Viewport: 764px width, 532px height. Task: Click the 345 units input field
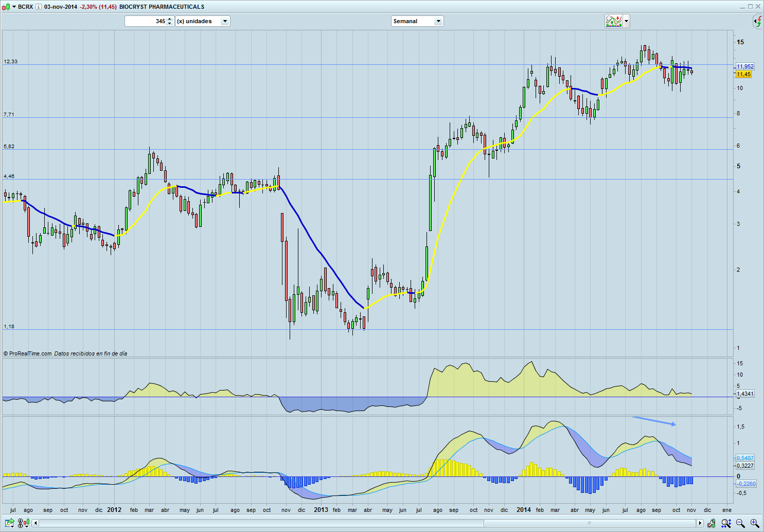tap(146, 21)
